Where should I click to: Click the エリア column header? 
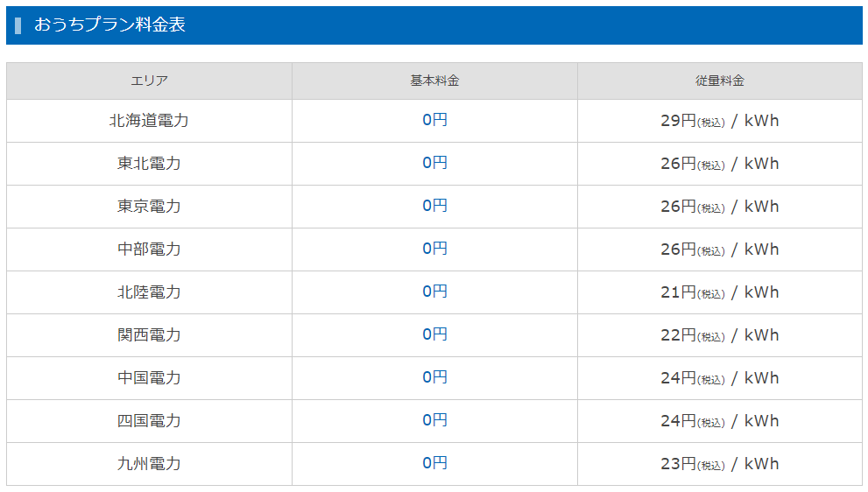149,81
